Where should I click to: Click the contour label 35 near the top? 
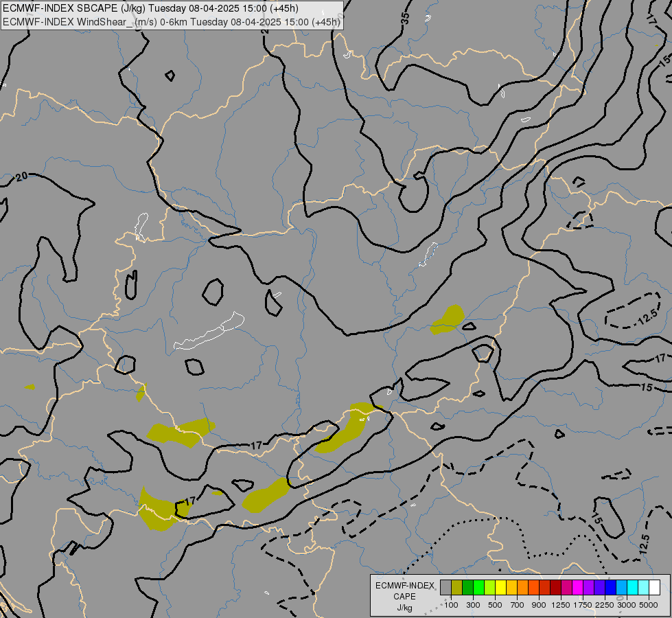pyautogui.click(x=405, y=18)
